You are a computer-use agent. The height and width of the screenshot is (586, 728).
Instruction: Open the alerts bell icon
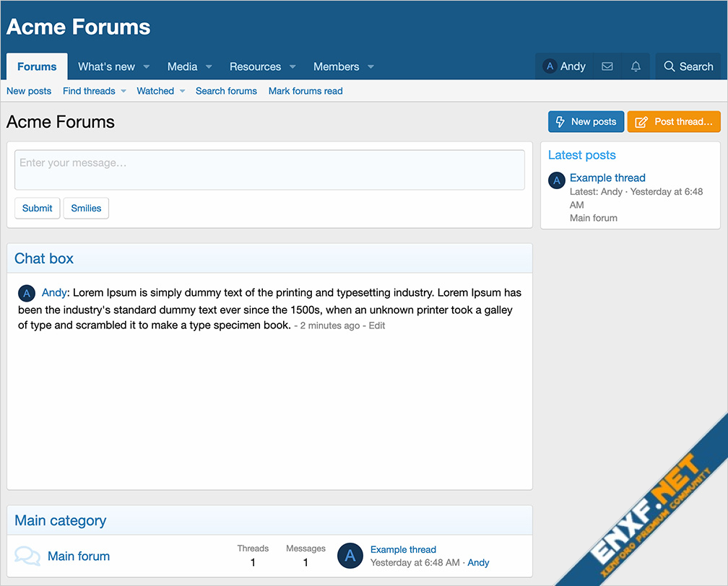click(636, 66)
